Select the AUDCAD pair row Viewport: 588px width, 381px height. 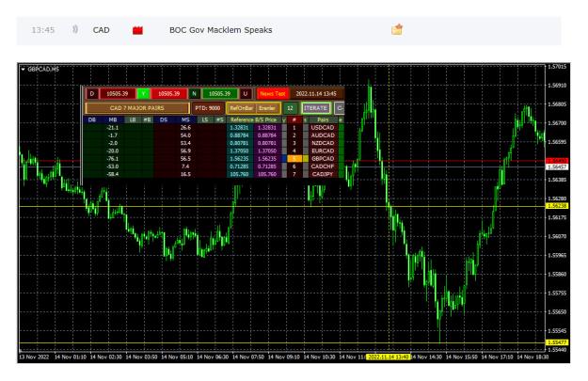click(x=323, y=135)
